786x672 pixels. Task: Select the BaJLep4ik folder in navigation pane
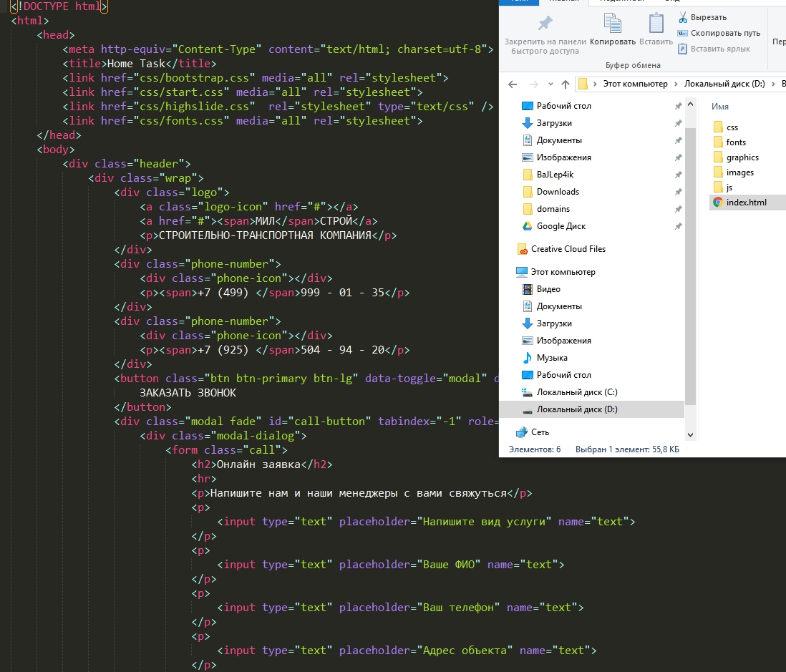point(555,175)
